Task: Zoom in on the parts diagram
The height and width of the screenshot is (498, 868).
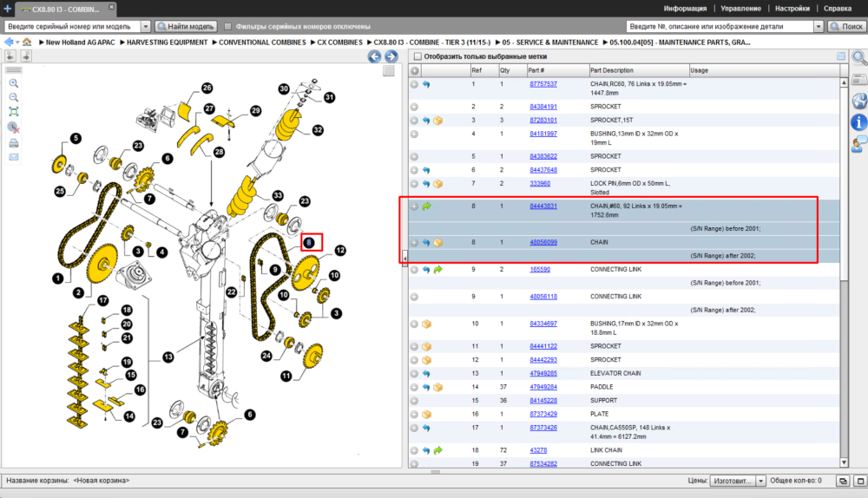Action: (x=14, y=83)
